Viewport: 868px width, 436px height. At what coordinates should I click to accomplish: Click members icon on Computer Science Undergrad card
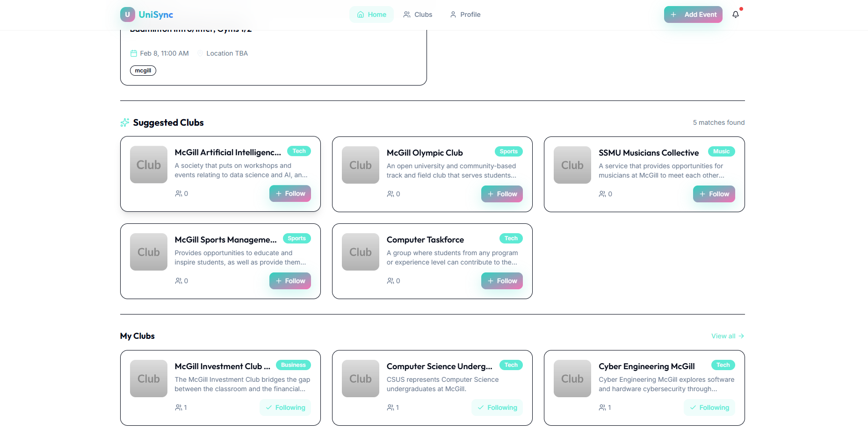click(x=391, y=407)
